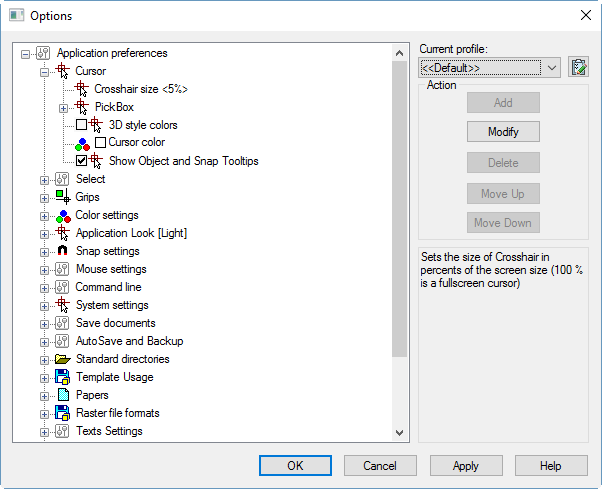Collapse the Cursor tree node
602x489 pixels.
[x=44, y=71]
